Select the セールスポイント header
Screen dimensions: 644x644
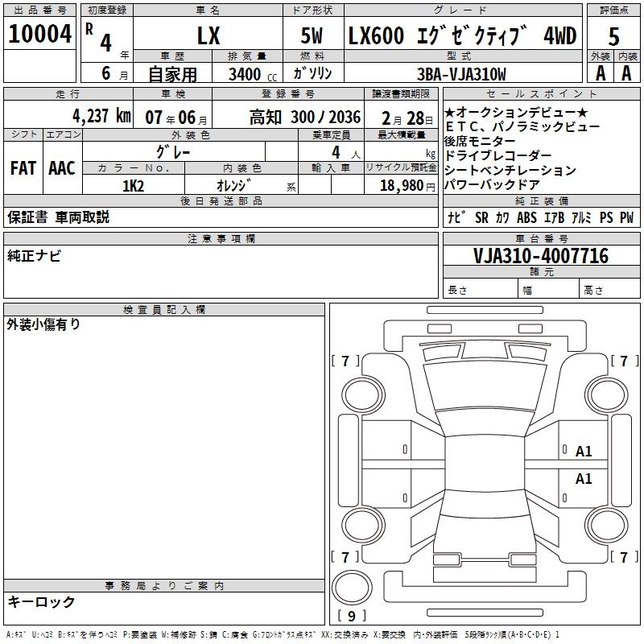point(541,94)
